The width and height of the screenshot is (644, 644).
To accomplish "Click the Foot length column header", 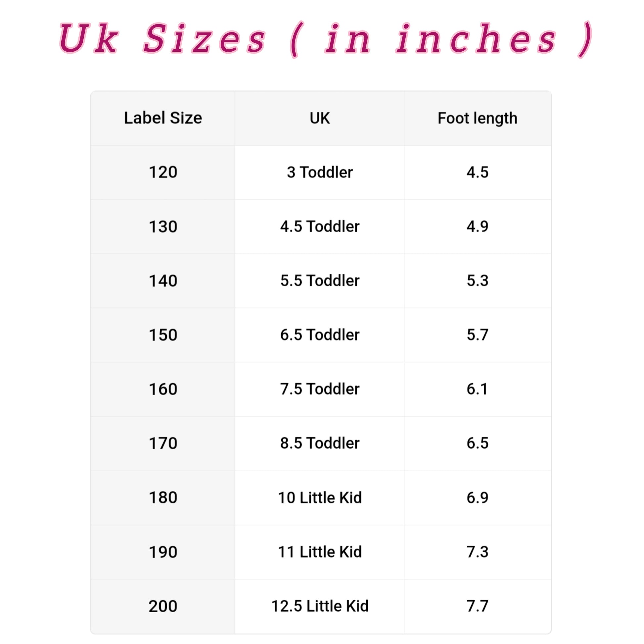I will click(478, 118).
